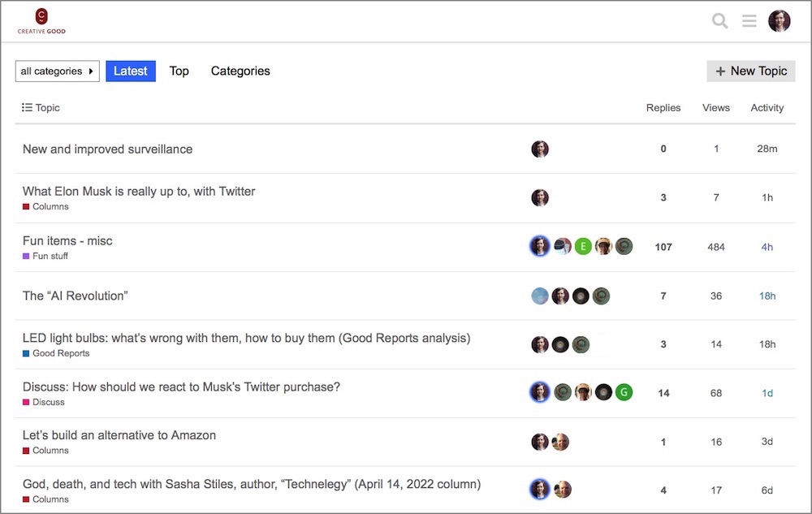Click Columns category under Amazon alternative topic
Screen dimensions: 812x514
click(45, 451)
